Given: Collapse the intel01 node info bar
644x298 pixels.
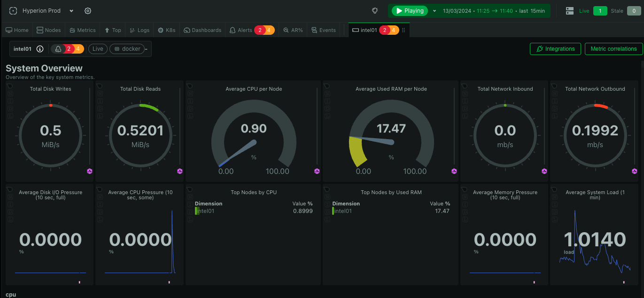Looking at the screenshot, I should coord(147,48).
